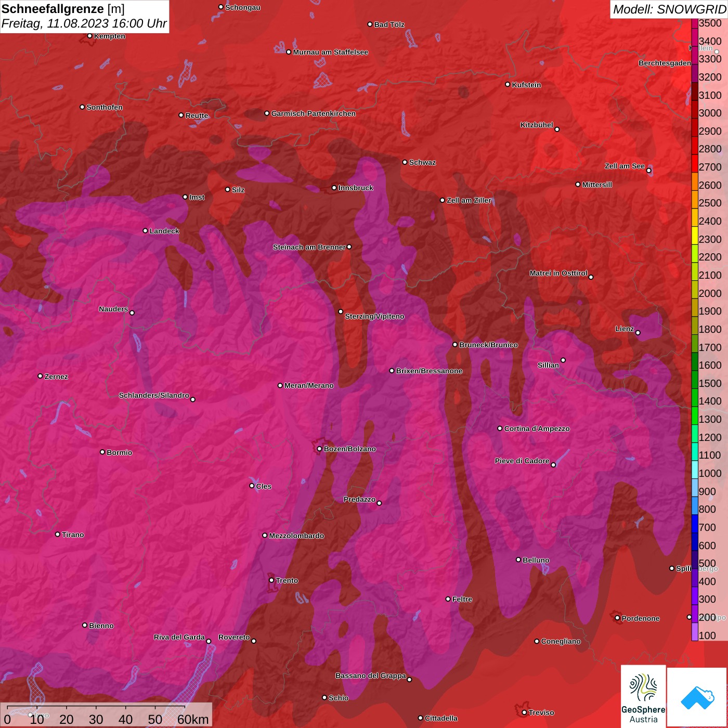Click the 'Bruneck/Brunico' label
The width and height of the screenshot is (728, 728).
[488, 345]
